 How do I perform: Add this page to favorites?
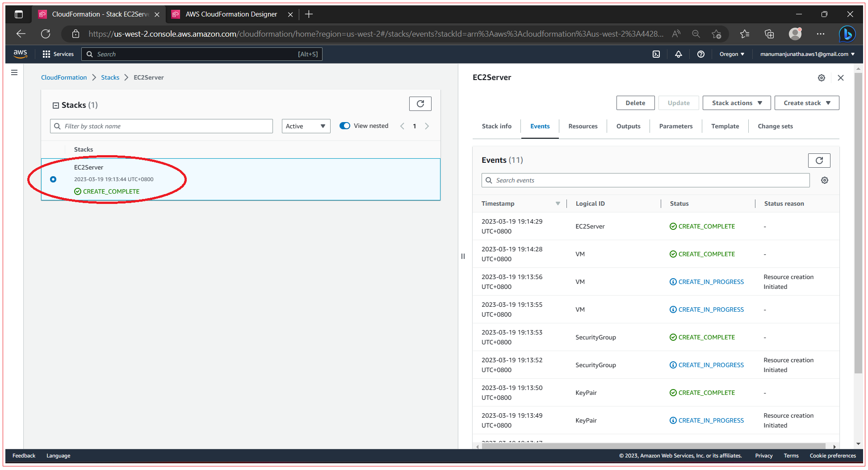(717, 34)
